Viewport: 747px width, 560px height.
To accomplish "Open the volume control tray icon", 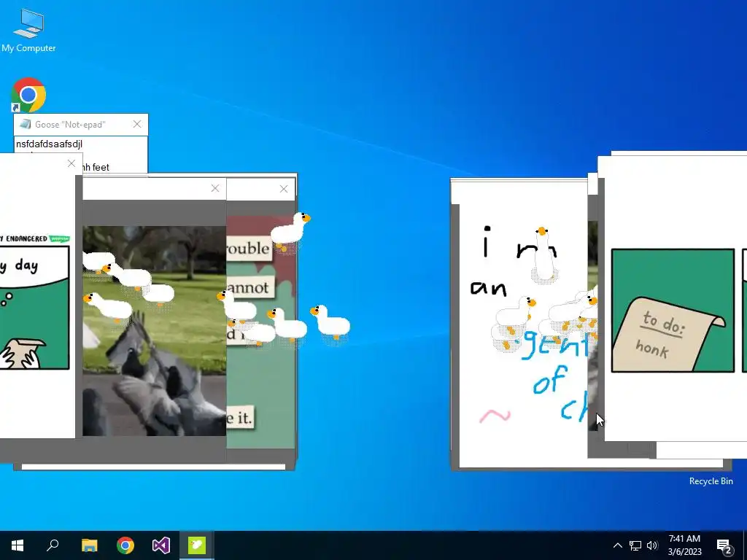I will tap(652, 545).
